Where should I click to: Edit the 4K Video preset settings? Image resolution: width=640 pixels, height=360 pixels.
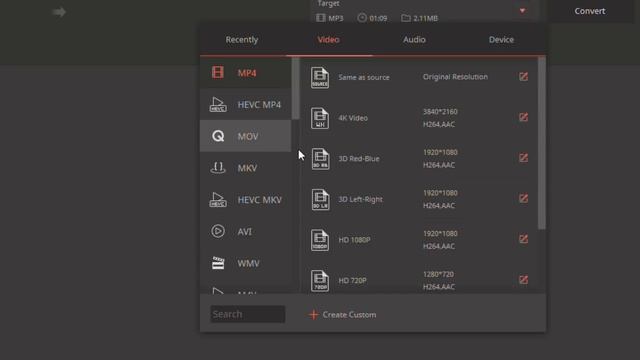tap(523, 117)
